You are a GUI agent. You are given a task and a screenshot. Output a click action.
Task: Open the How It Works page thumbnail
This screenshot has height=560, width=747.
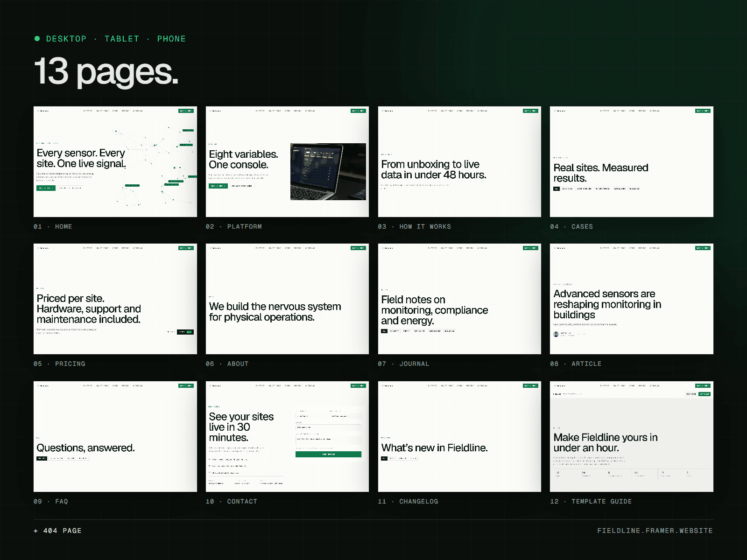(x=459, y=161)
